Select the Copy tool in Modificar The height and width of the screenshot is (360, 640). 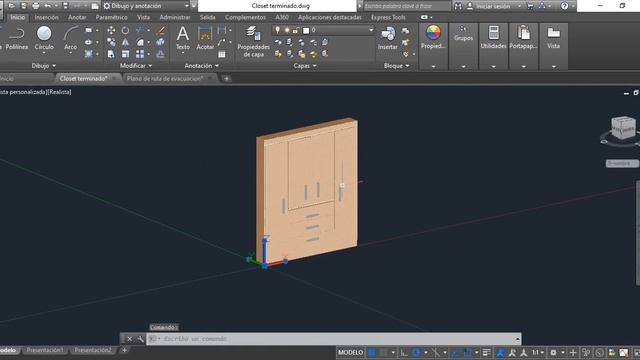[111, 42]
